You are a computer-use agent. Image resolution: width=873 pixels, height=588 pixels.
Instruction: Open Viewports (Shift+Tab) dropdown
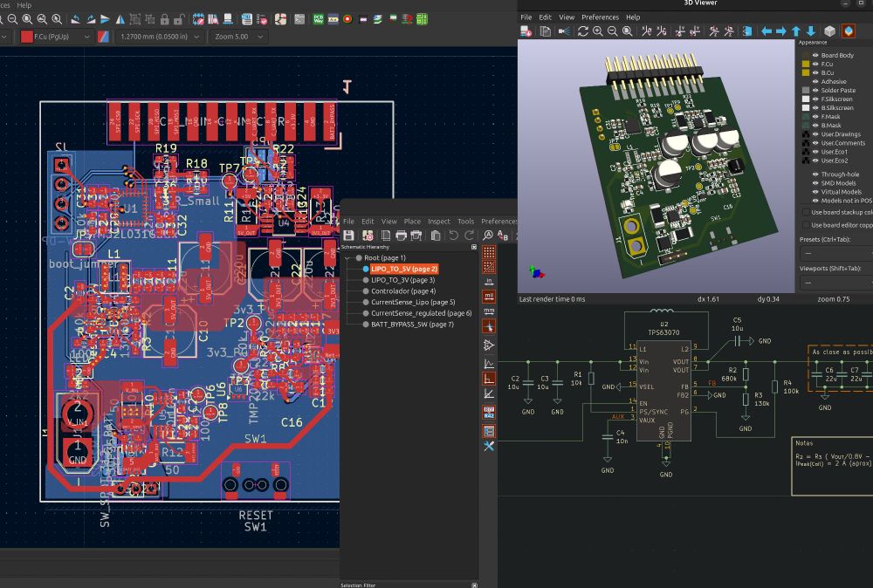coord(836,283)
